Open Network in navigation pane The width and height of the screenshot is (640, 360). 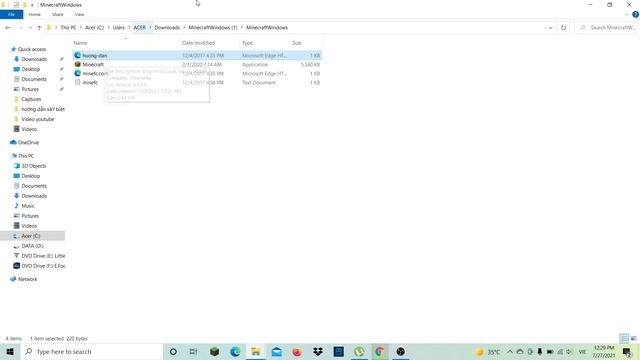point(27,279)
